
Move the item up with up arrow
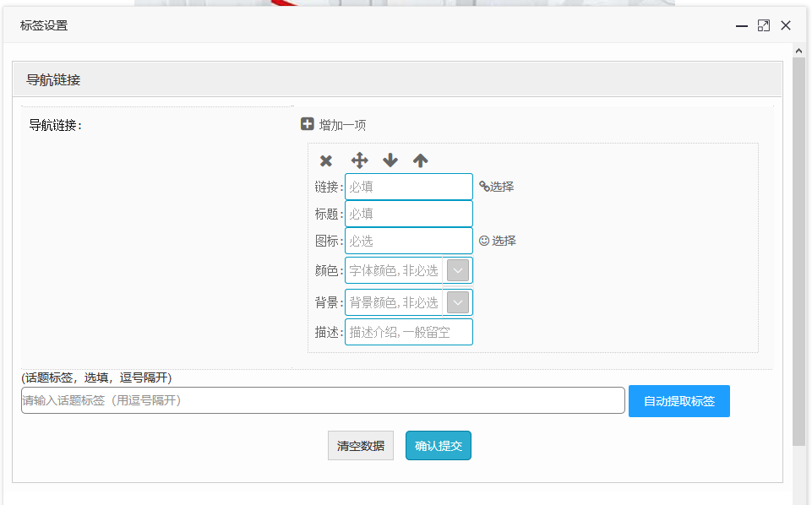click(x=420, y=160)
